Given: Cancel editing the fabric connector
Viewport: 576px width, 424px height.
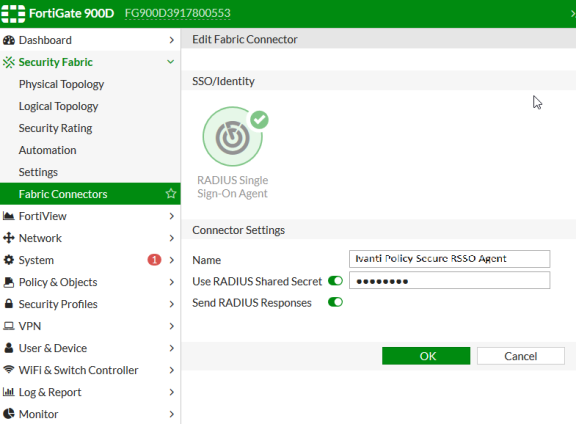Looking at the screenshot, I should tap(521, 356).
